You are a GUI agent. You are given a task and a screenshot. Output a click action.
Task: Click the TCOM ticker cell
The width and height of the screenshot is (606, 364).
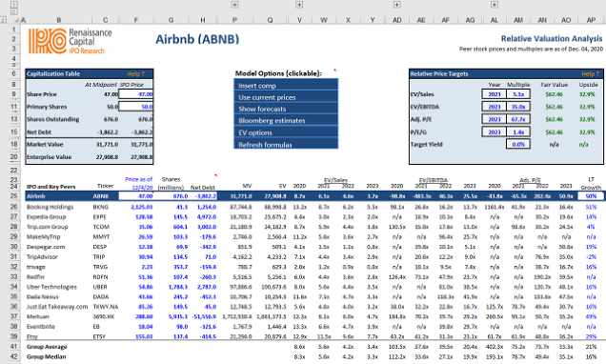coord(100,227)
